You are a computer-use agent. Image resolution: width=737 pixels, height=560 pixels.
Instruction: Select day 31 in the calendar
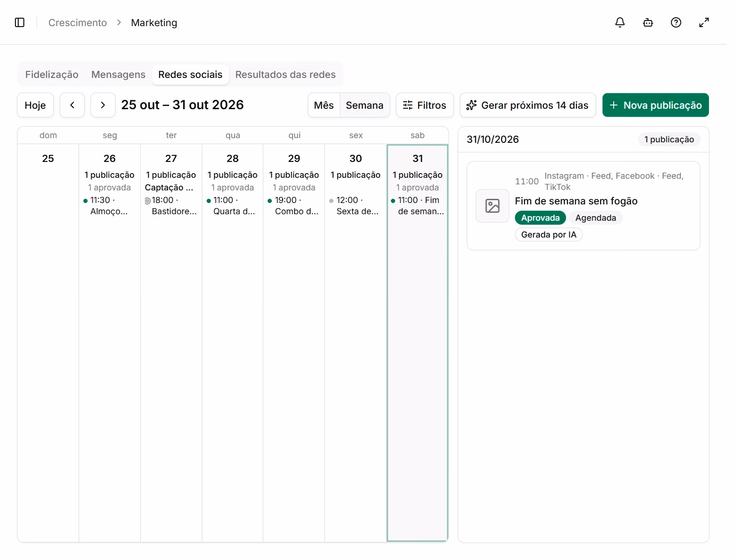tap(418, 343)
